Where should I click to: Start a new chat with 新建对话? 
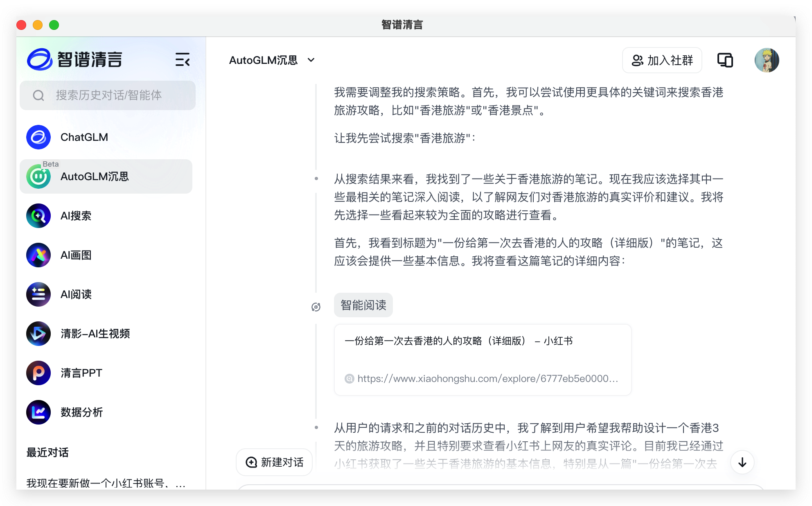(x=275, y=462)
